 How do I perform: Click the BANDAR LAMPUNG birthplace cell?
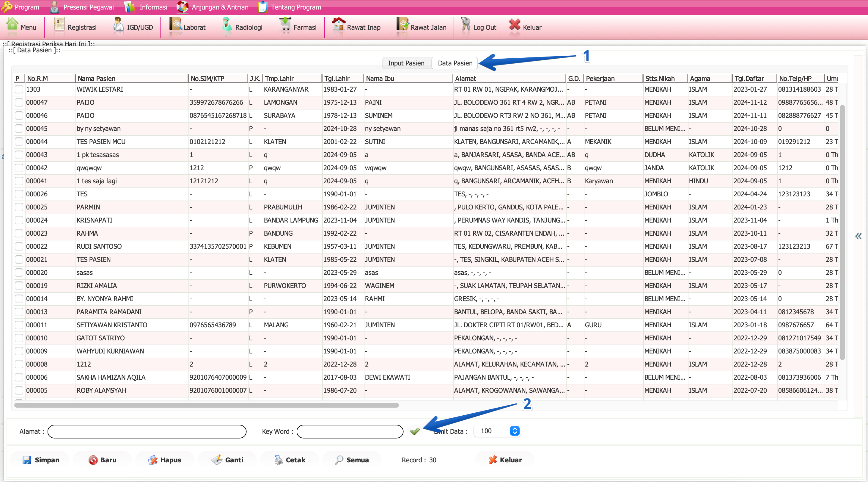point(292,220)
